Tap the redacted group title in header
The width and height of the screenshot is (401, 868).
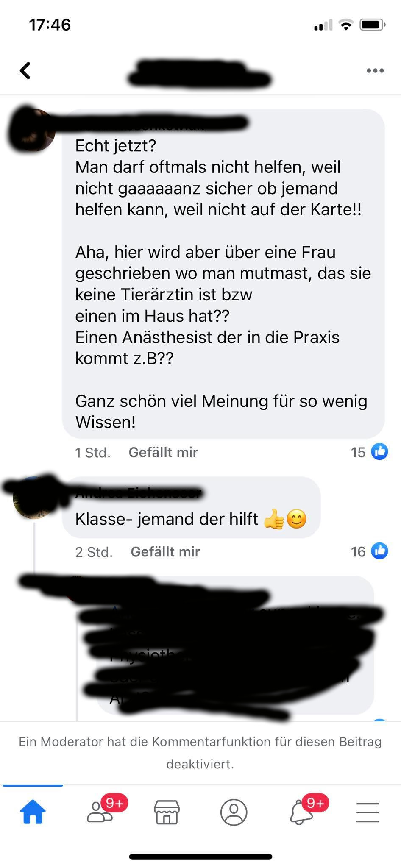(200, 74)
